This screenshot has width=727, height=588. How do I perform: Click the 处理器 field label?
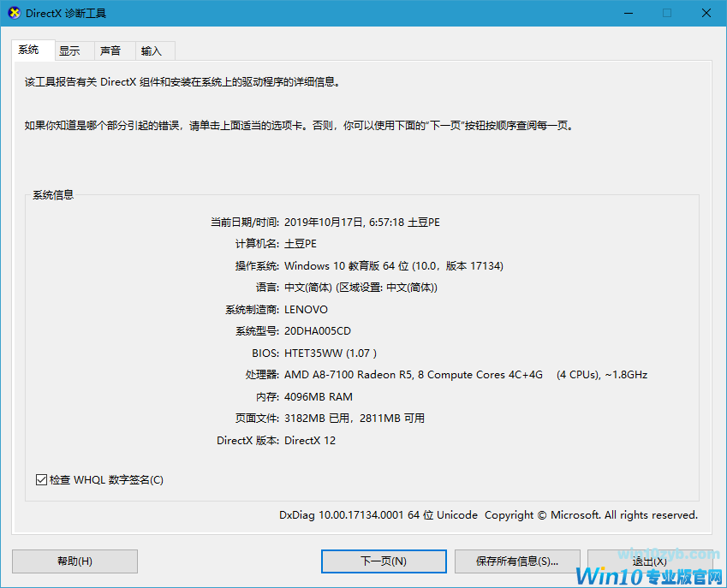[262, 375]
